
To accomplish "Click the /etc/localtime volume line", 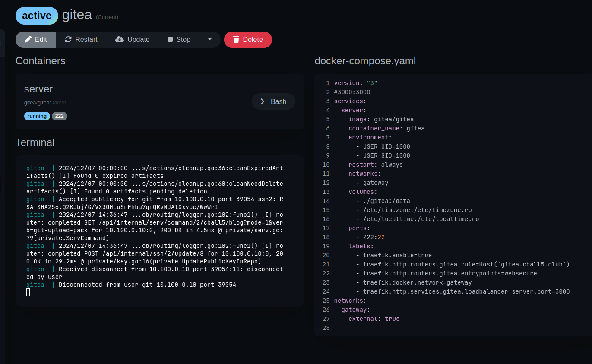I will click(418, 219).
